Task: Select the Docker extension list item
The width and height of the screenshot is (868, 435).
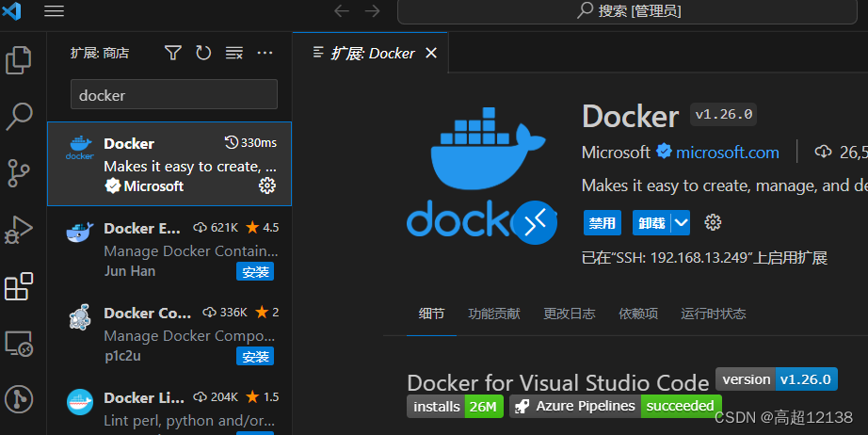Action: [169, 164]
